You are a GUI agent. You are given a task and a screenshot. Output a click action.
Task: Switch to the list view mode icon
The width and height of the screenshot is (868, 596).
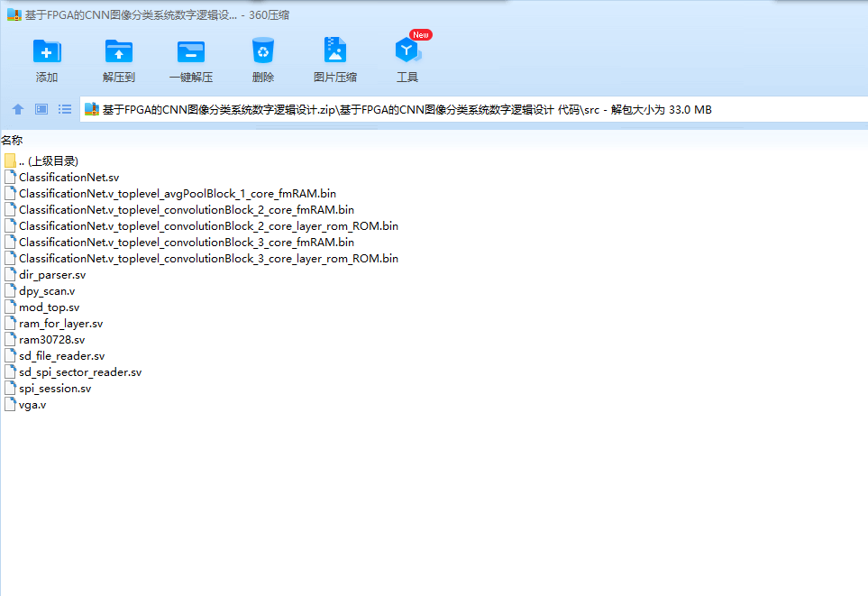pyautogui.click(x=65, y=109)
